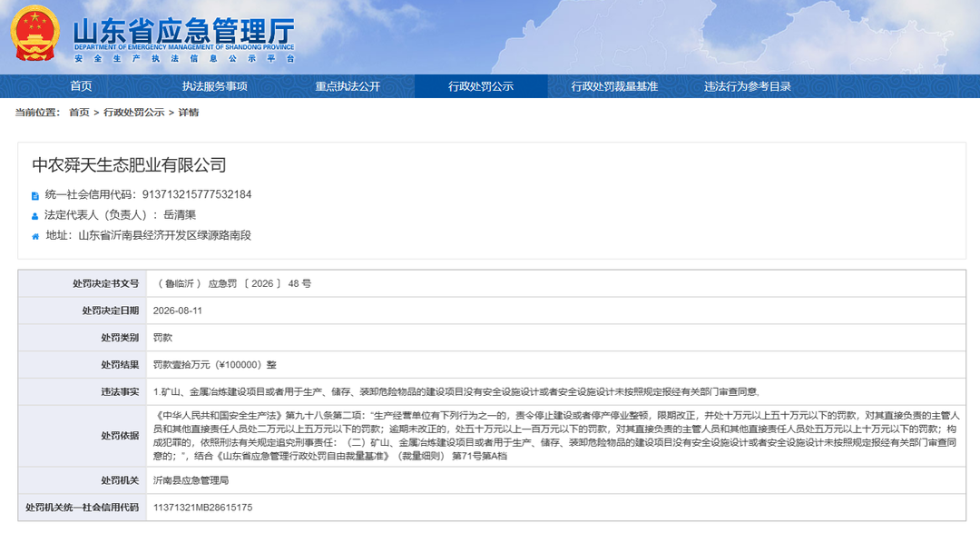Click the 处罚结果 row label
The height and width of the screenshot is (533, 980).
(120, 365)
